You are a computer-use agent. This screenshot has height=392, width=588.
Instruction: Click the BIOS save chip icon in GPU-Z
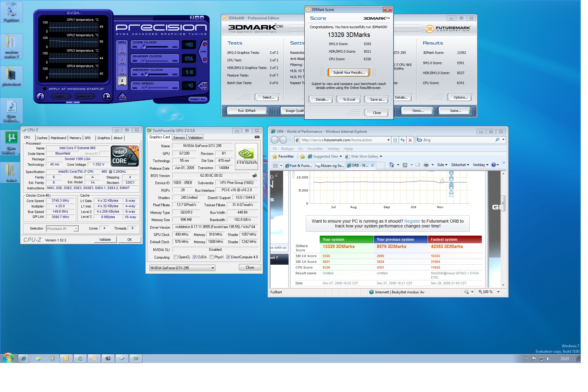click(x=255, y=175)
